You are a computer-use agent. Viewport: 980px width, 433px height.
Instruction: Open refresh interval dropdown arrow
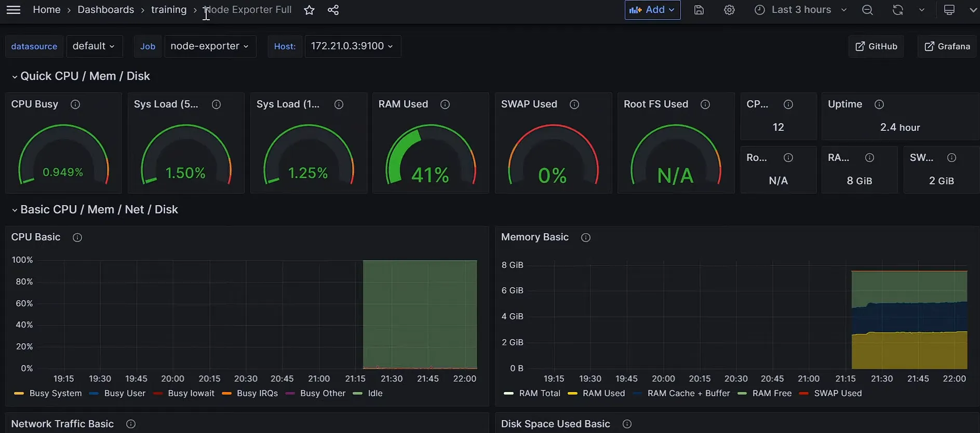point(922,10)
